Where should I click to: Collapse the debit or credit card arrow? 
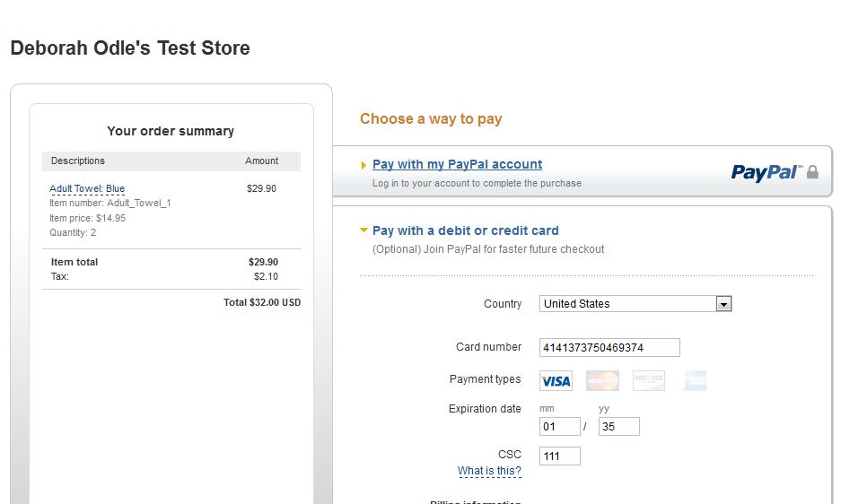[x=363, y=230]
